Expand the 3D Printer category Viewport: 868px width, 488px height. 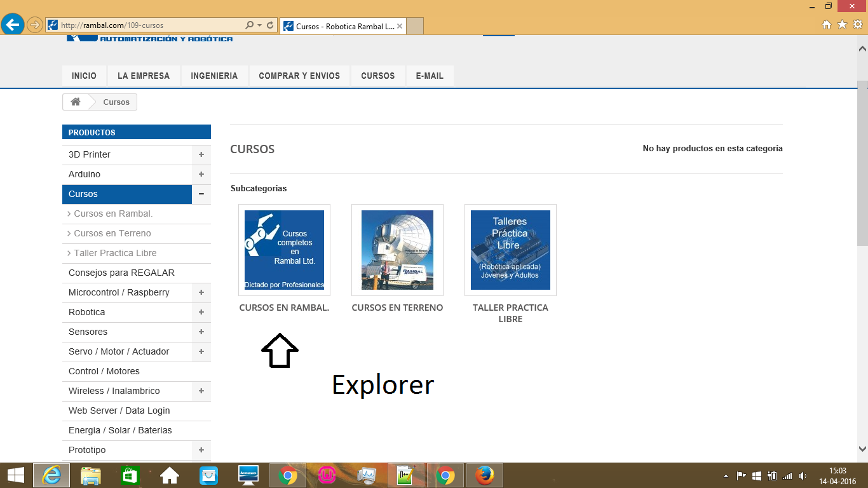pos(201,154)
